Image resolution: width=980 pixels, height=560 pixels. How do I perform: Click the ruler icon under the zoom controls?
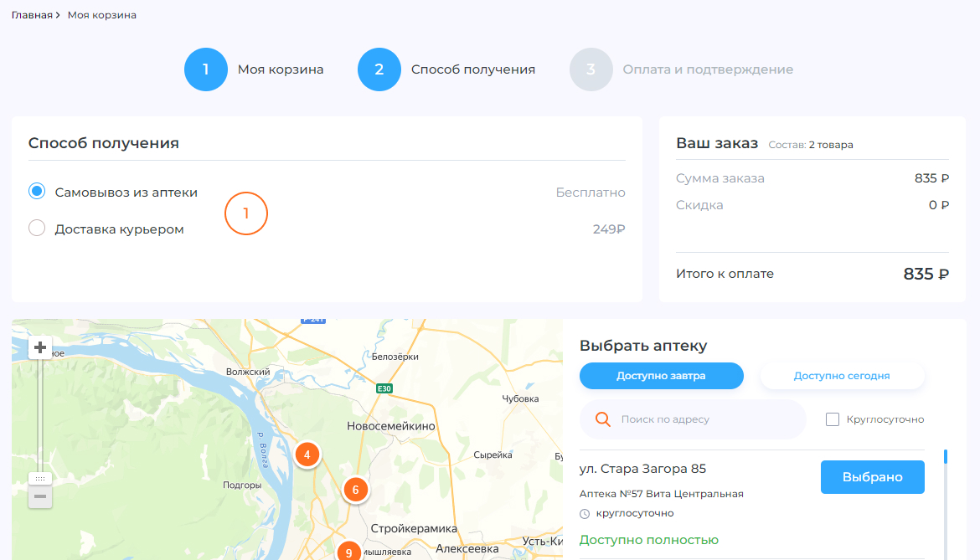point(39,477)
